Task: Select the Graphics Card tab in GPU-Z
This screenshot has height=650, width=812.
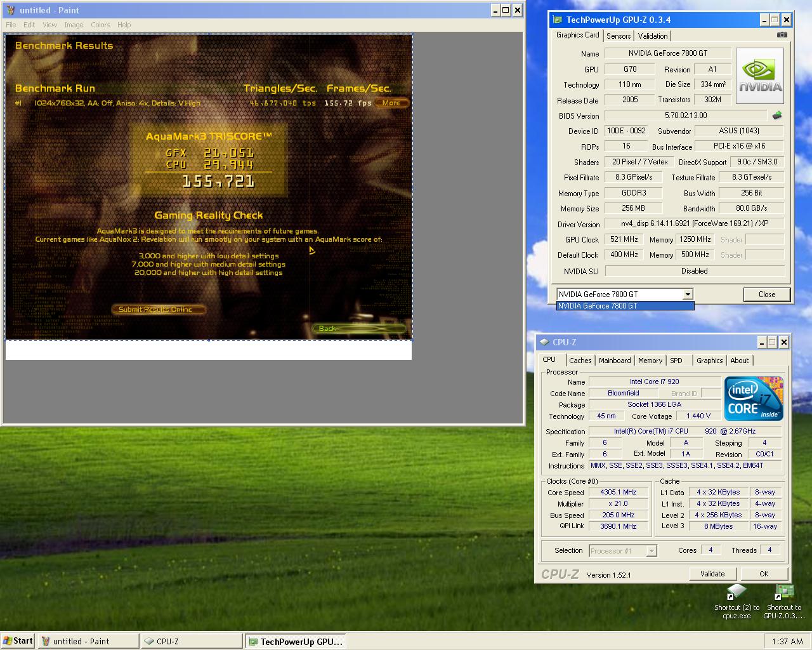Action: click(577, 35)
